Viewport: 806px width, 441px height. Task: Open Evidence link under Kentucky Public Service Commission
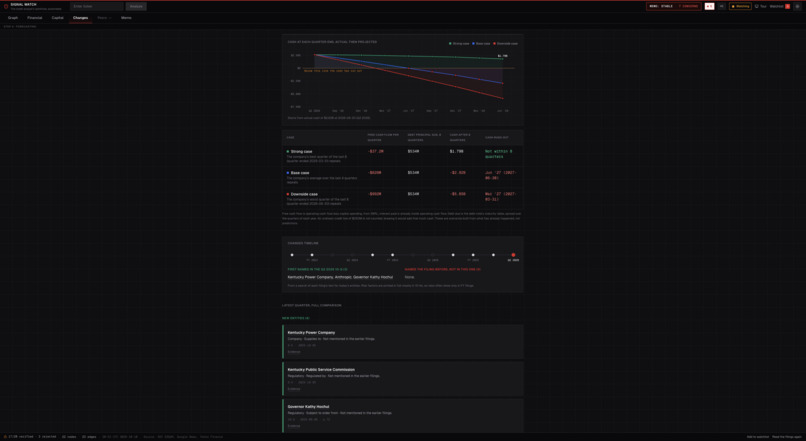point(294,389)
